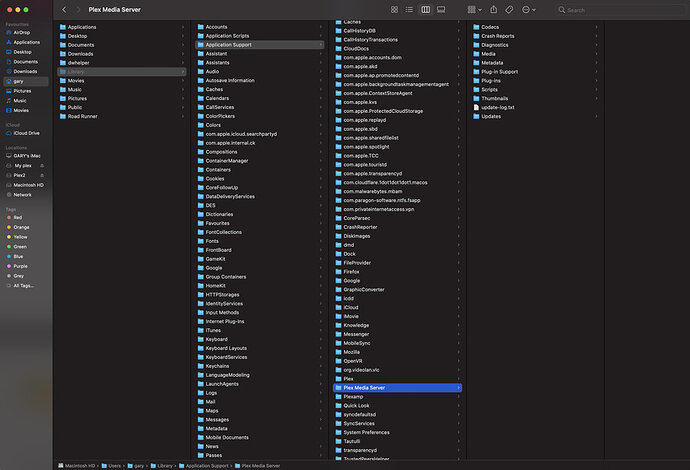690x470 pixels.
Task: Show All Tags in the sidebar
Action: [23, 285]
